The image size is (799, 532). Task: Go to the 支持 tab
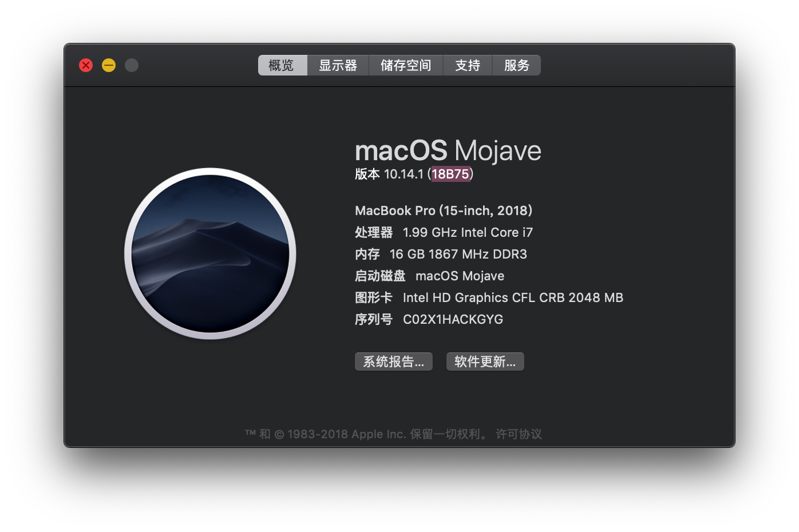(468, 65)
